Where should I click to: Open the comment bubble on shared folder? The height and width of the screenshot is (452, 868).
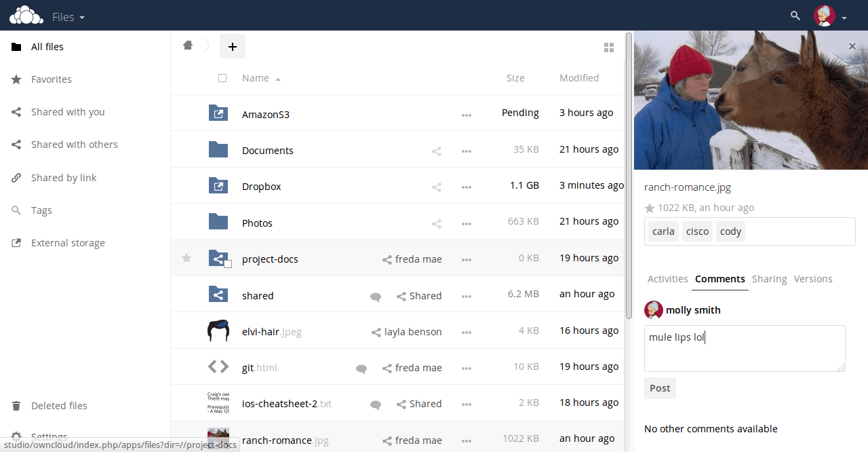click(x=376, y=297)
